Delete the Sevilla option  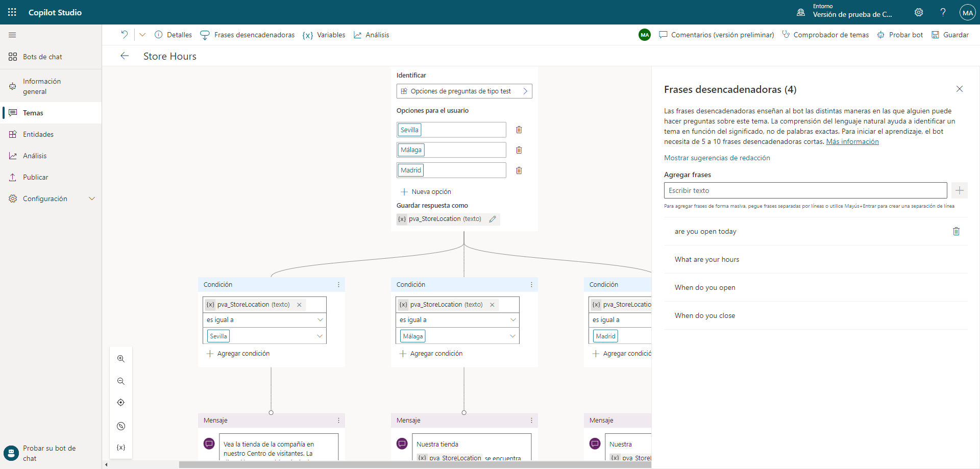[519, 130]
